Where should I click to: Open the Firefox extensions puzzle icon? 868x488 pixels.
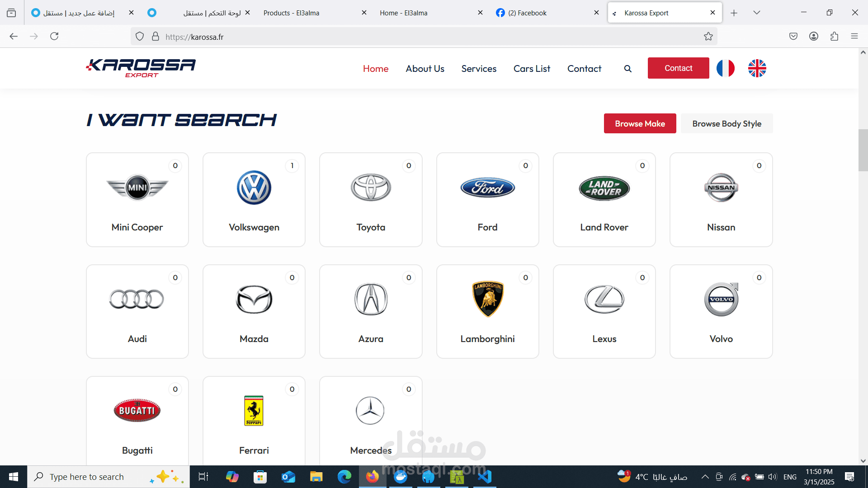pyautogui.click(x=834, y=37)
